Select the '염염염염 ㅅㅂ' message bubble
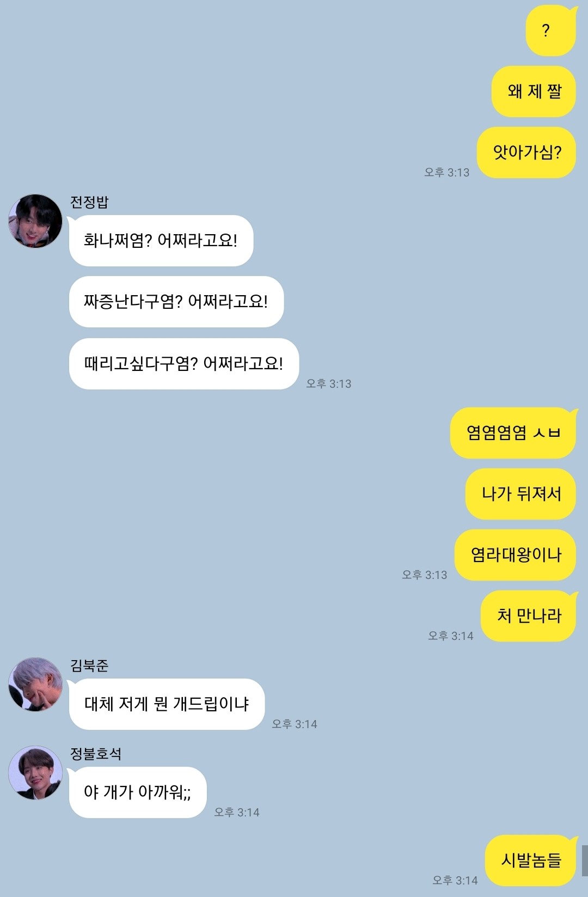588x897 pixels. pos(513,433)
